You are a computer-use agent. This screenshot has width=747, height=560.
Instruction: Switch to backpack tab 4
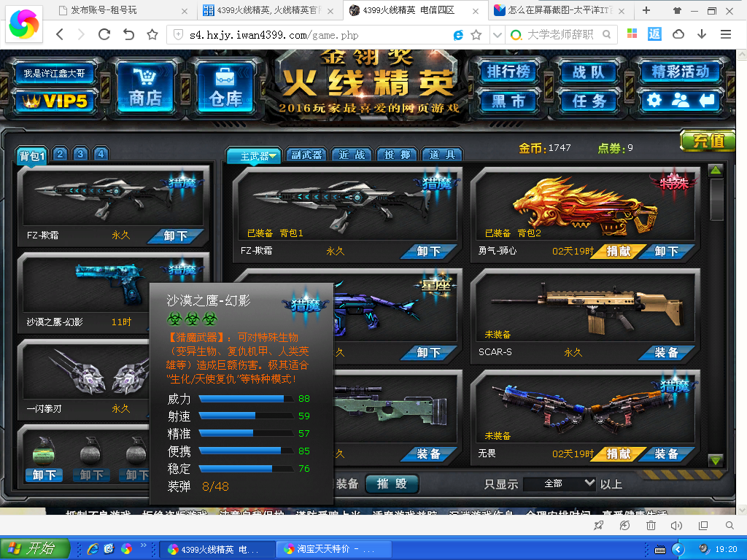[x=101, y=154]
